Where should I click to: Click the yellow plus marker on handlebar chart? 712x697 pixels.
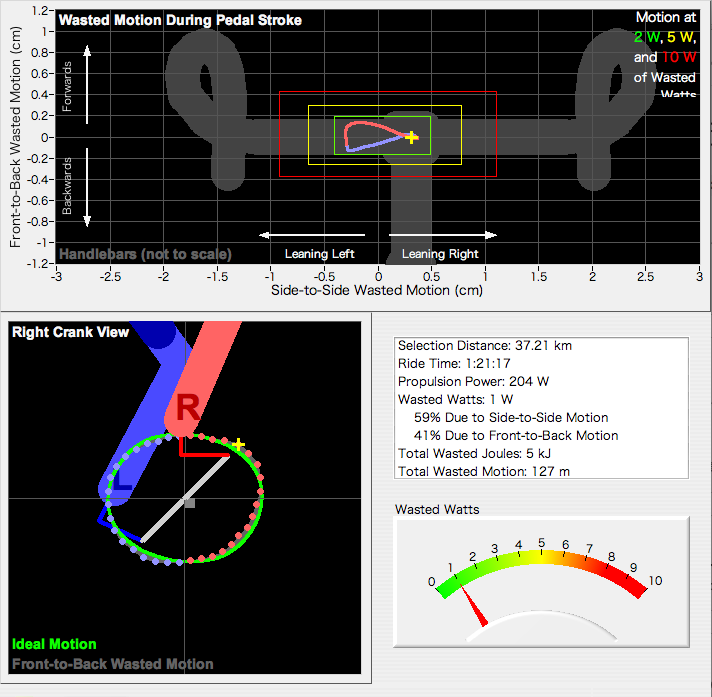point(411,137)
